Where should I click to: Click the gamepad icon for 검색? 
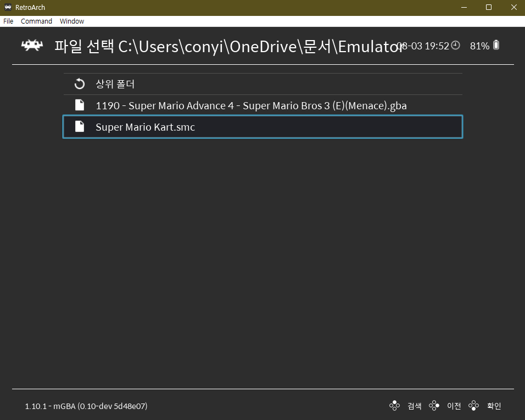coord(394,406)
